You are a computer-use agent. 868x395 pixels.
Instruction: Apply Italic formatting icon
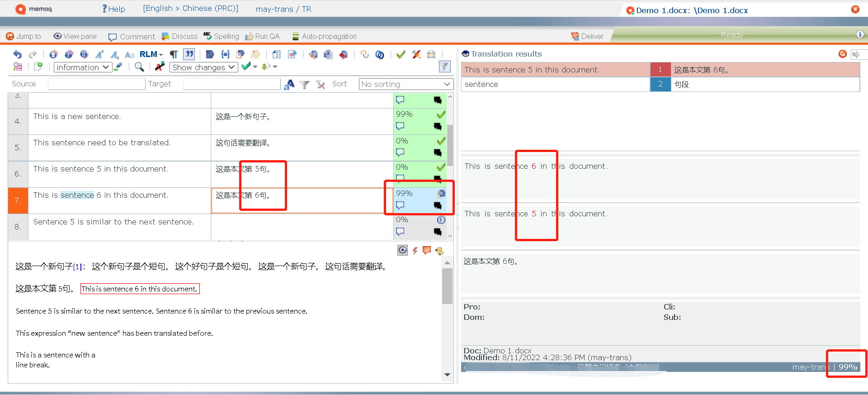69,54
